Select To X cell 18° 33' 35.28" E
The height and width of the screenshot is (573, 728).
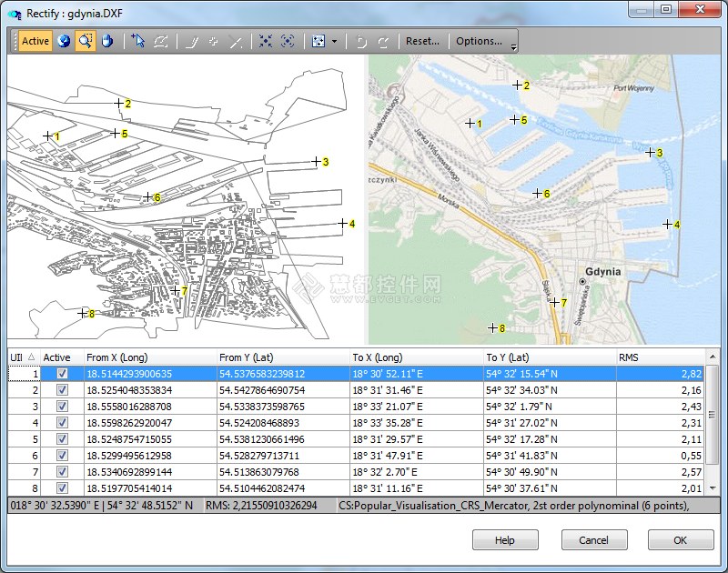pyautogui.click(x=416, y=423)
